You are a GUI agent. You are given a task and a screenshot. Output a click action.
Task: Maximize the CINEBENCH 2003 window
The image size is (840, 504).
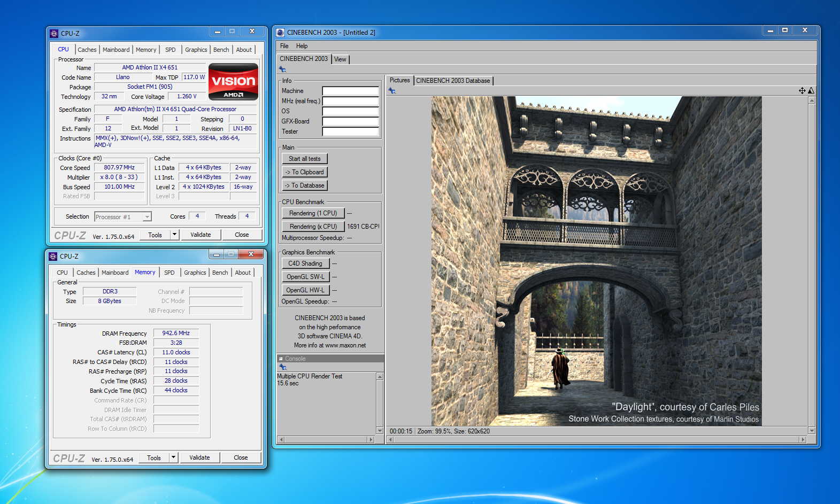785,30
